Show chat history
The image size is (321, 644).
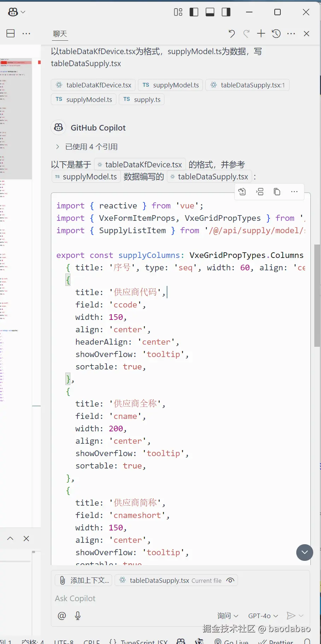(x=276, y=34)
